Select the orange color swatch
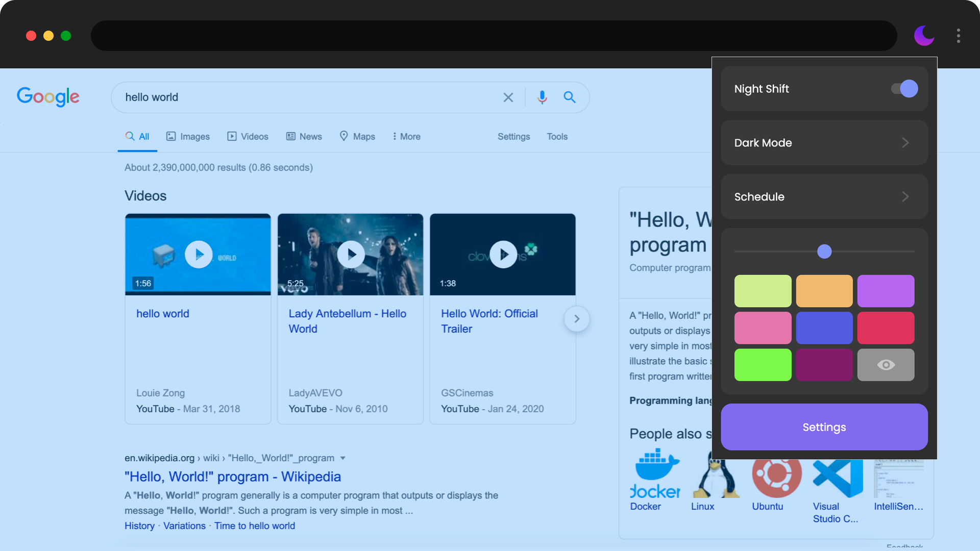980x551 pixels. pyautogui.click(x=824, y=291)
